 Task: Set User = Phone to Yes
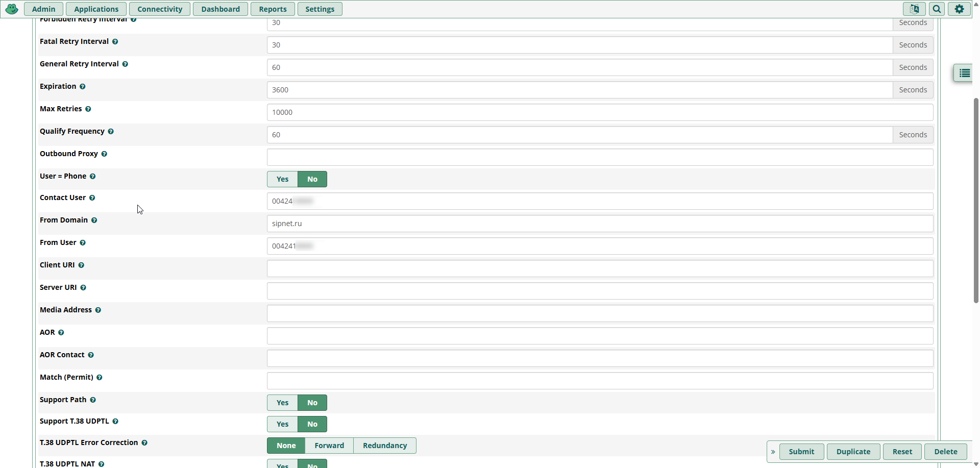point(282,179)
